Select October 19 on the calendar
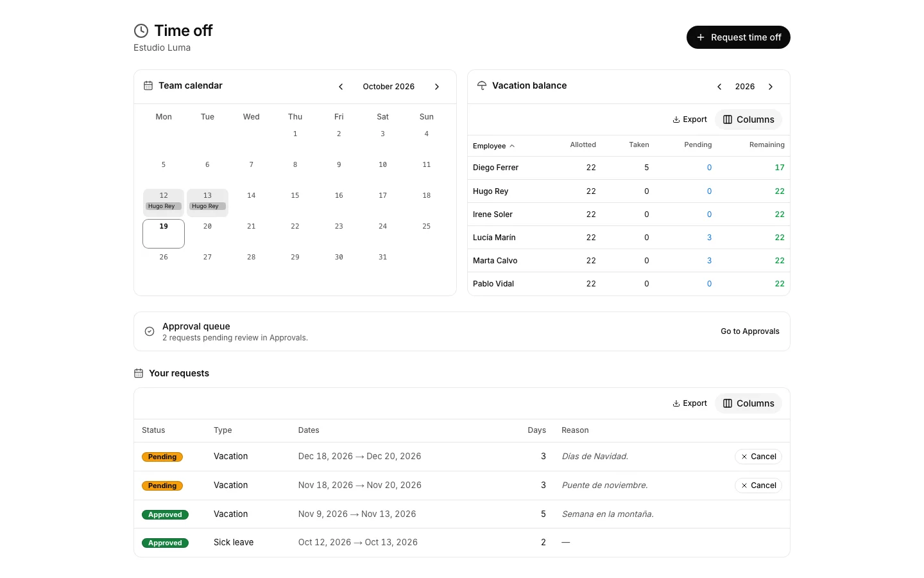Viewport: 924px width, 578px height. (x=164, y=234)
